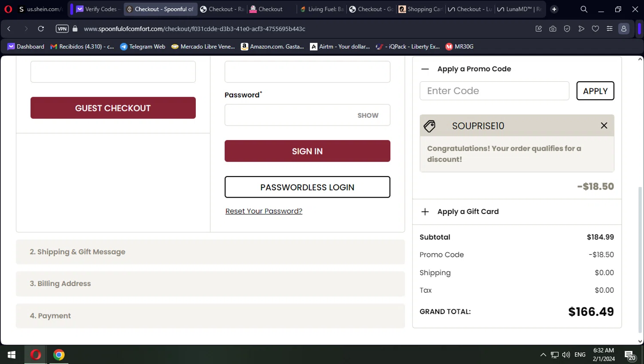Image resolution: width=644 pixels, height=364 pixels.
Task: Click the edit/share page icon in address bar
Action: click(x=538, y=29)
